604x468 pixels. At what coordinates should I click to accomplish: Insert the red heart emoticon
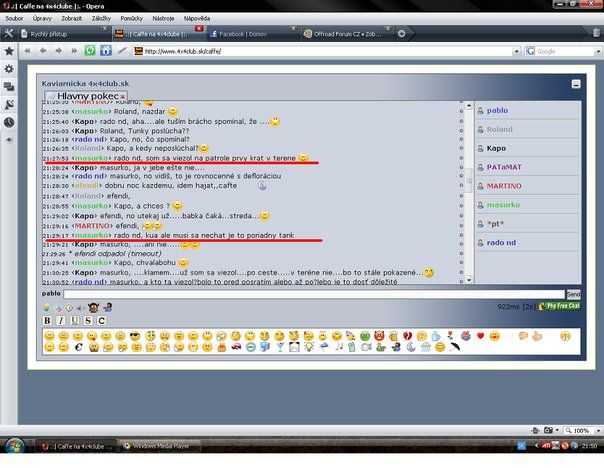pos(480,336)
